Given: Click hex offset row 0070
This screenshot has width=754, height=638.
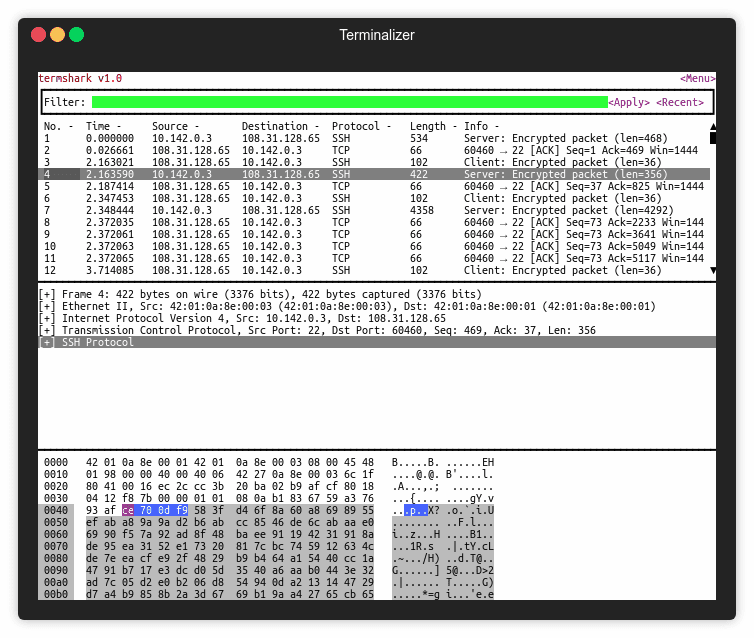Looking at the screenshot, I should tap(56, 547).
